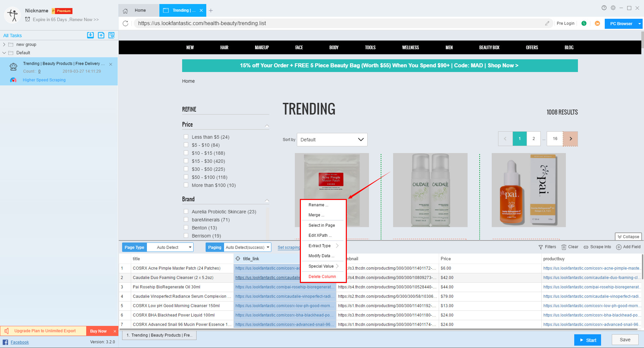Click the user avatar icon
Image resolution: width=644 pixels, height=348 pixels.
(x=13, y=15)
